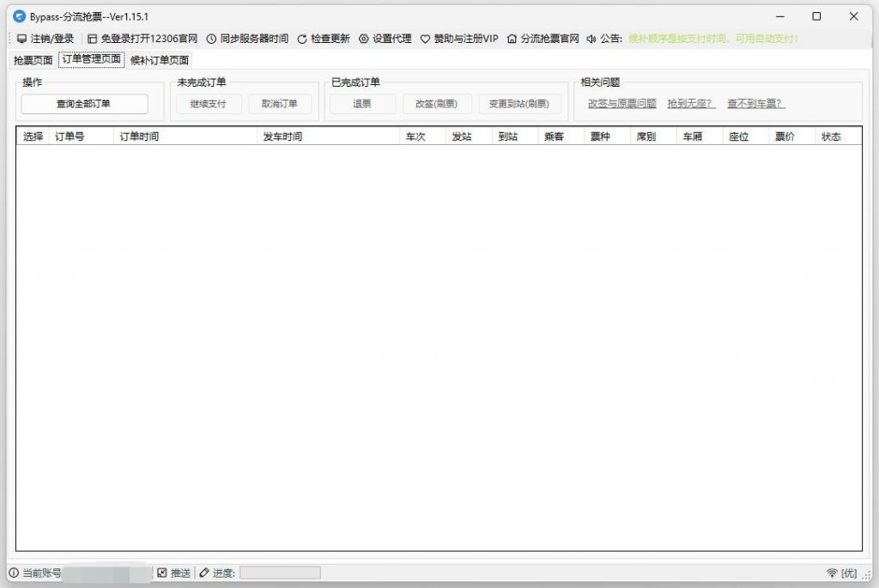The image size is (879, 588).
Task: Click the 取消订单 button under 未完成订单
Action: (x=280, y=103)
